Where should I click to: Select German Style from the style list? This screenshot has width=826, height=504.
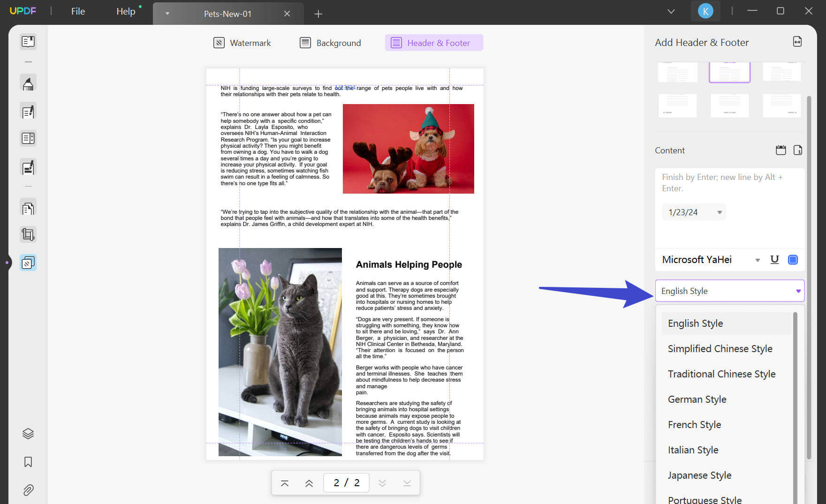pyautogui.click(x=697, y=399)
